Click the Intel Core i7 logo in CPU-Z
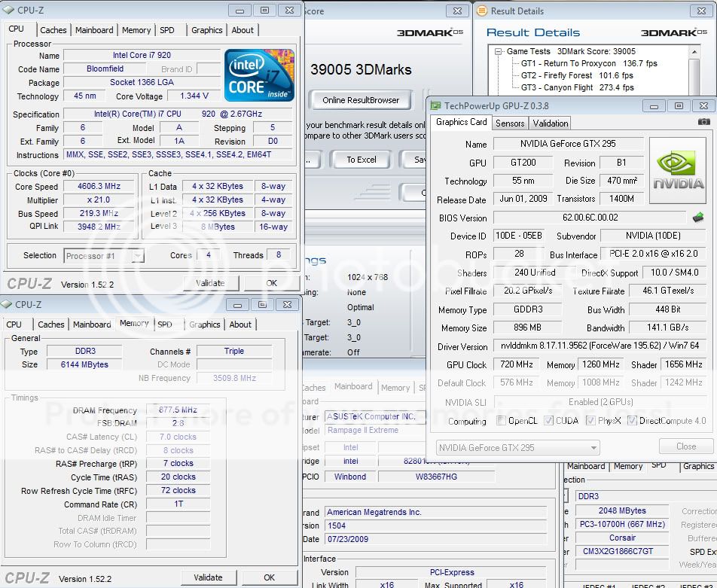This screenshot has width=717, height=588. tap(259, 75)
